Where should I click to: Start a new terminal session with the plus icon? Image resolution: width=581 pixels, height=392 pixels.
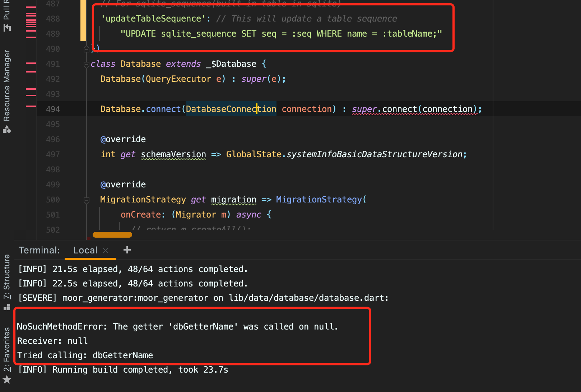(127, 250)
